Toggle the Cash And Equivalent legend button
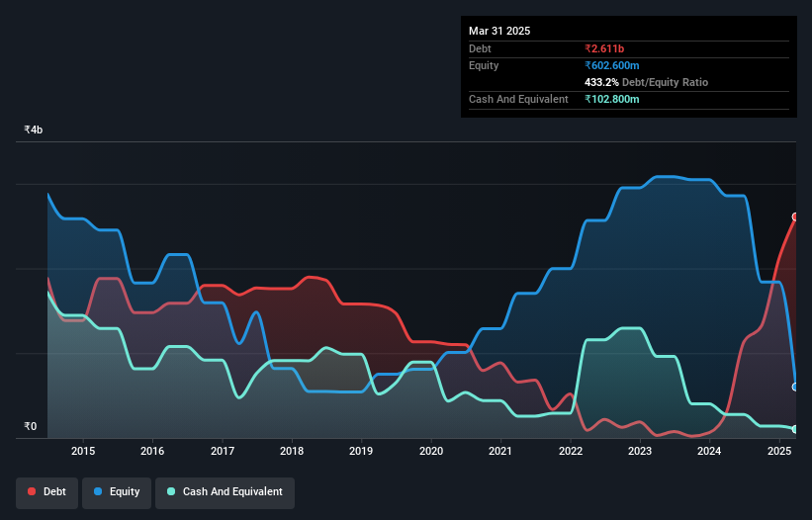This screenshot has width=812, height=520. click(225, 492)
